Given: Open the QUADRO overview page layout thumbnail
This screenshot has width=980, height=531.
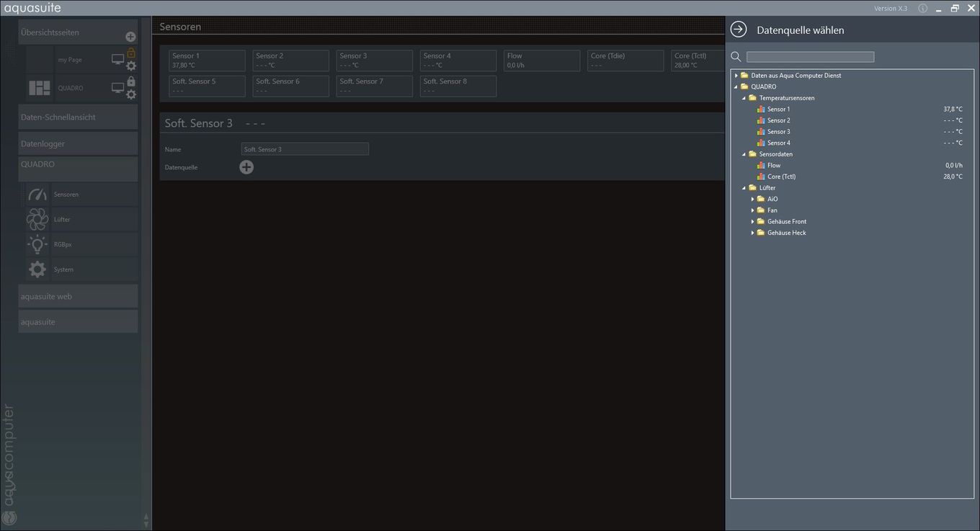Looking at the screenshot, I should pyautogui.click(x=40, y=88).
